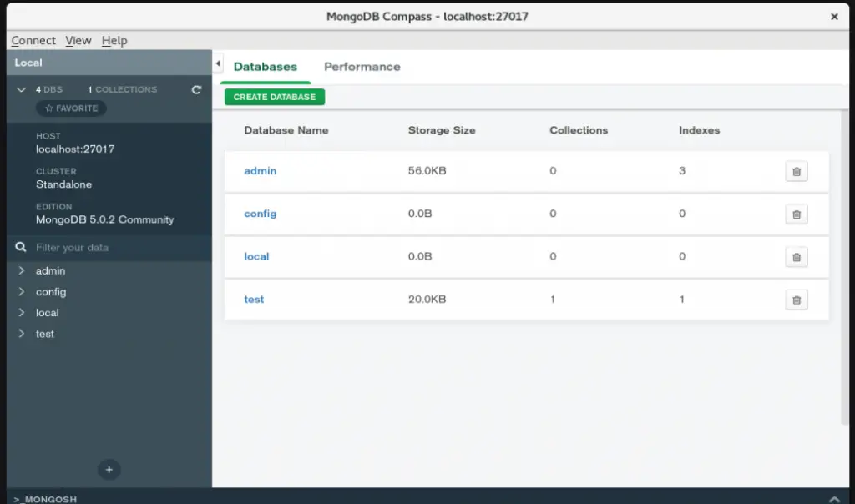Screen dimensions: 855x504
Task: Open the test database link in table
Action: (x=254, y=299)
